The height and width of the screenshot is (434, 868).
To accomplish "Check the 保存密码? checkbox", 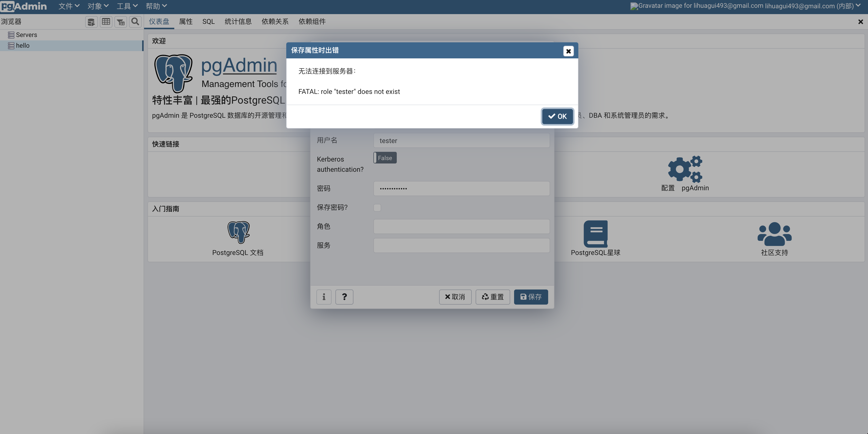I will point(377,208).
